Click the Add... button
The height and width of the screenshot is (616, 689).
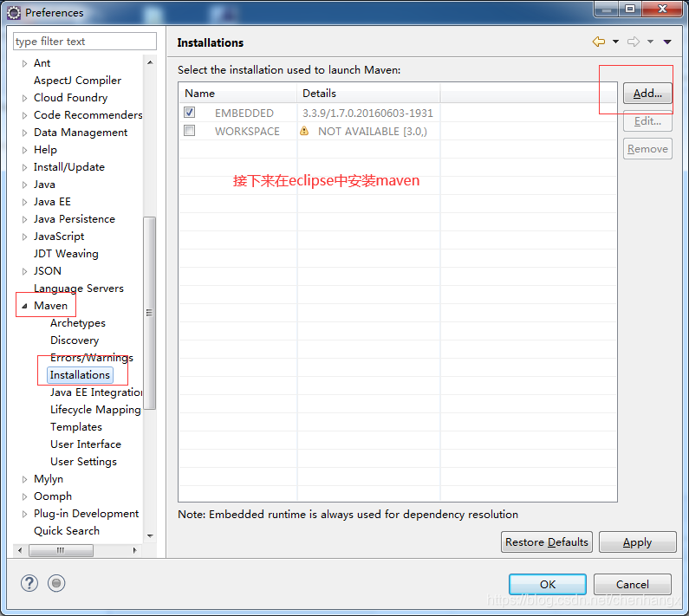pyautogui.click(x=647, y=94)
